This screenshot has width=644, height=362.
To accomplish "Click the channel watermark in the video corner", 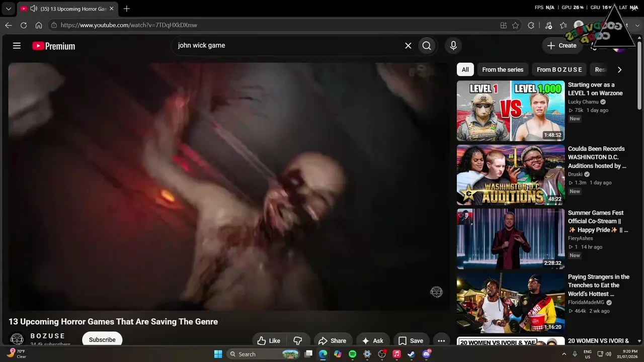I will (x=436, y=292).
